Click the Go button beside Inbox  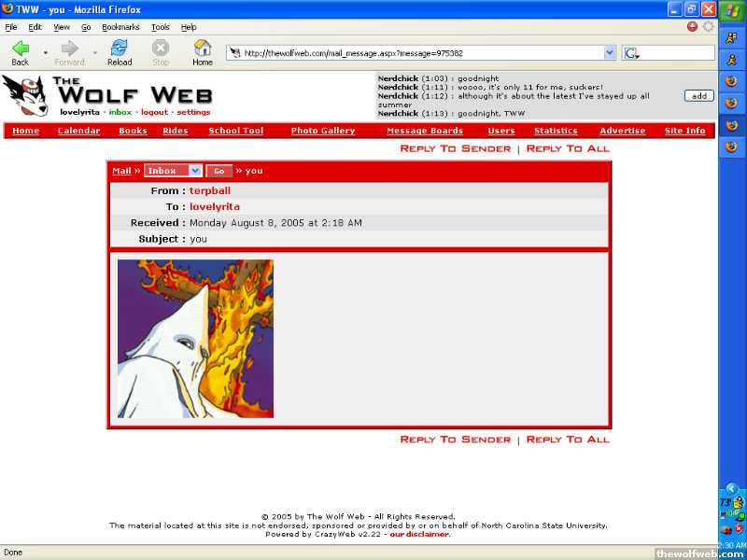pyautogui.click(x=219, y=171)
